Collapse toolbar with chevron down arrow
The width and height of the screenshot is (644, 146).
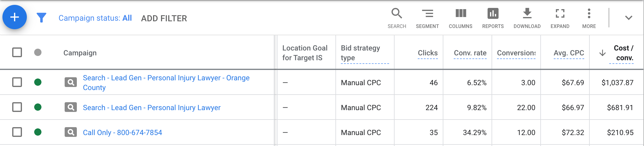(628, 18)
